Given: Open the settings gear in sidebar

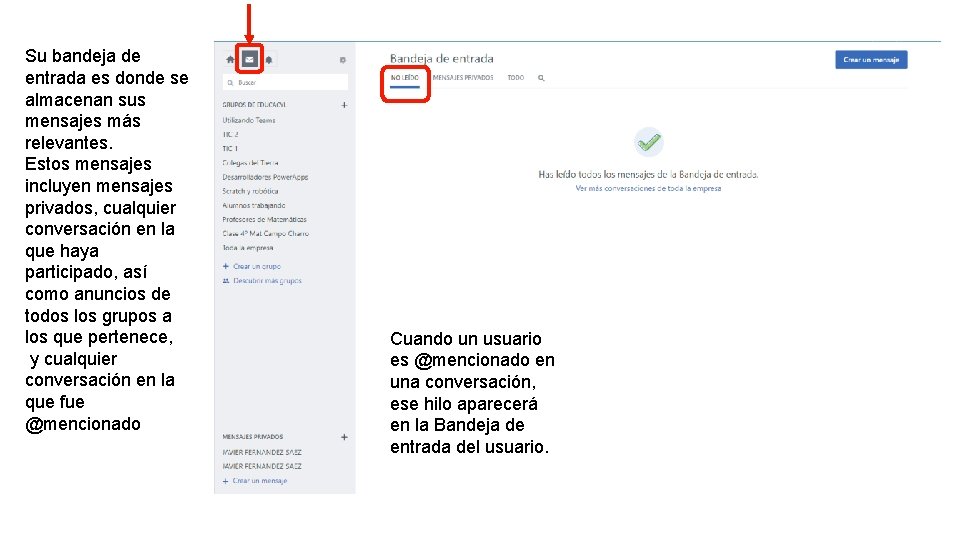Looking at the screenshot, I should (342, 60).
